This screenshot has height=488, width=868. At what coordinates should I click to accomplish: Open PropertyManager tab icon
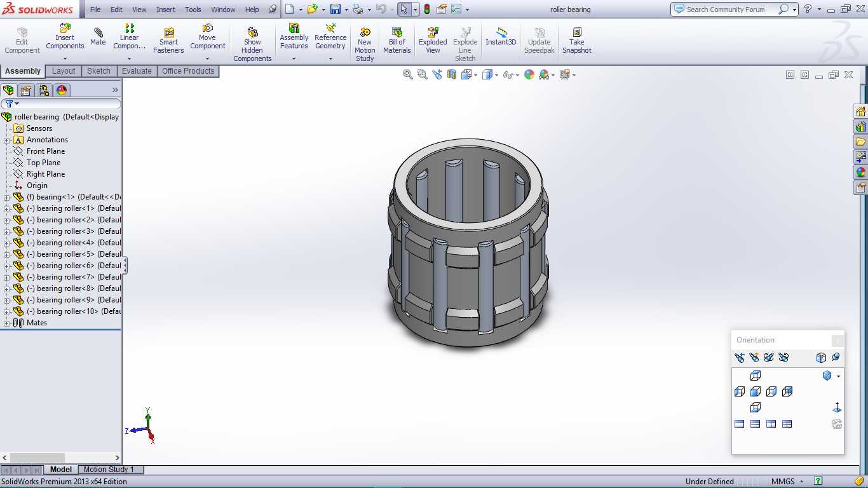pyautogui.click(x=26, y=90)
